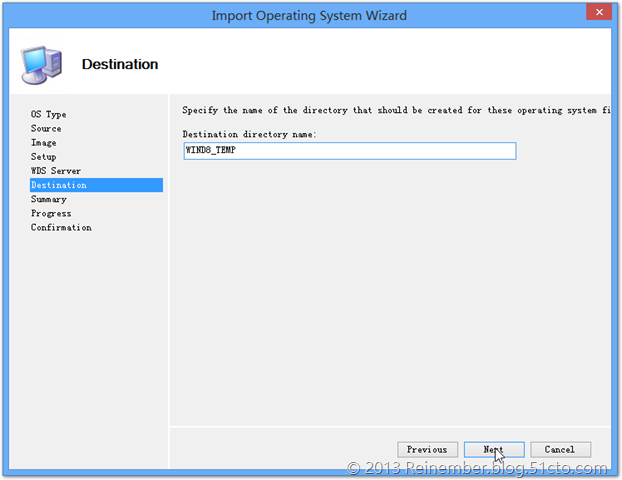
Task: Click the Destination page heading
Action: coord(120,64)
